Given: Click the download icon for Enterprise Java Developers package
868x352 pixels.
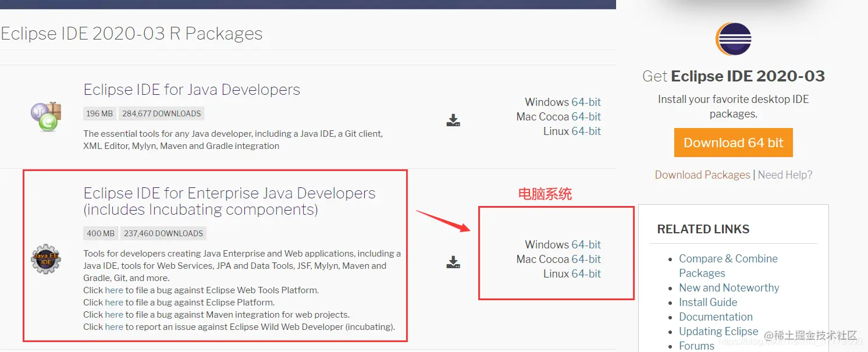Looking at the screenshot, I should click(453, 262).
